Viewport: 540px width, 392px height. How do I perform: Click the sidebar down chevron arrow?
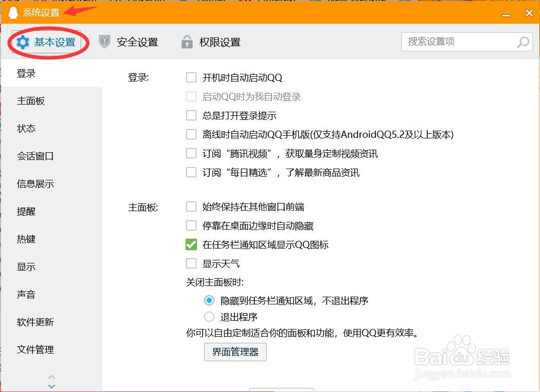[52, 386]
